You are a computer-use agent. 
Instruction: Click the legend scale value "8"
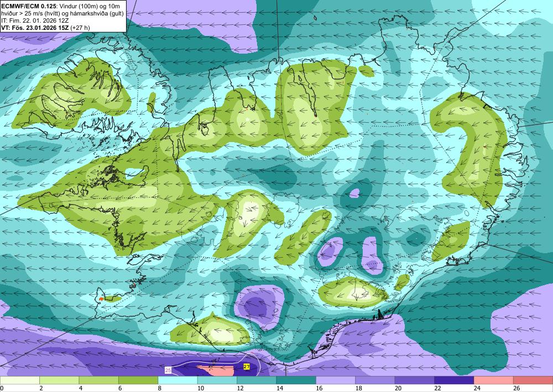tap(160, 388)
